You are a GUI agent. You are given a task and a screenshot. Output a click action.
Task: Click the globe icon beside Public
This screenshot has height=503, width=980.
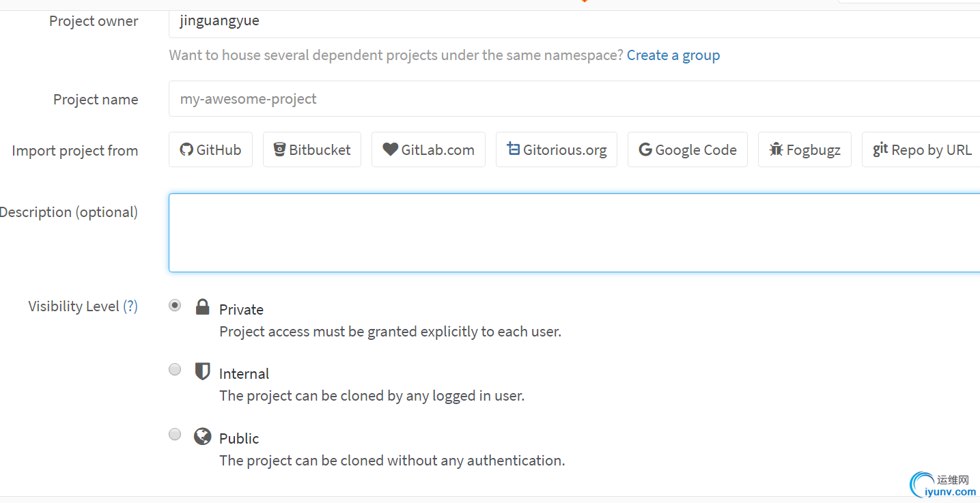coord(202,436)
